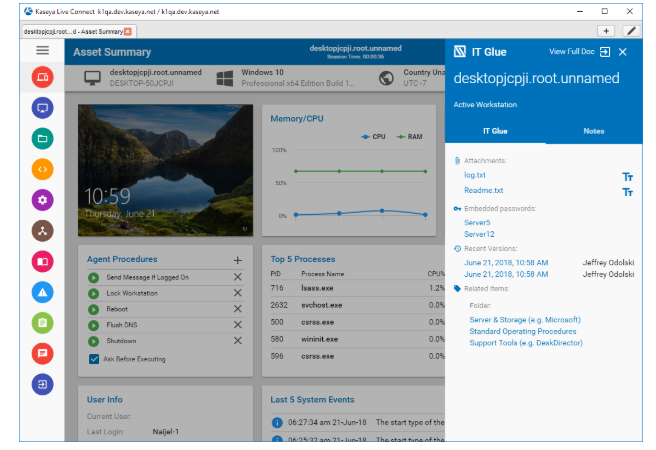This screenshot has width=656, height=450.
Task: Add a new agent procedure with plus
Action: [x=237, y=260]
